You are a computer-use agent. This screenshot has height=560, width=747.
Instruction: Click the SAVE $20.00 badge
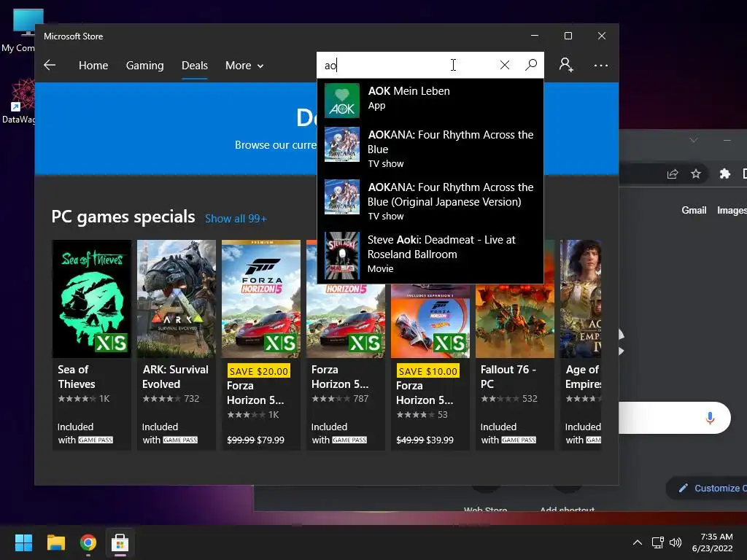[259, 371]
